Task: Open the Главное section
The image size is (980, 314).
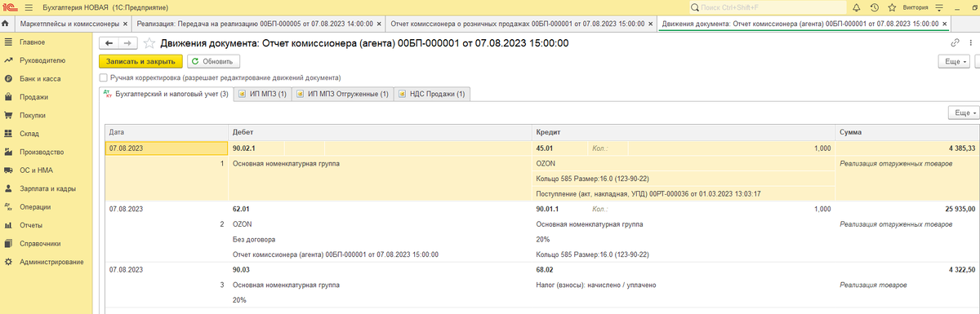Action: [32, 42]
